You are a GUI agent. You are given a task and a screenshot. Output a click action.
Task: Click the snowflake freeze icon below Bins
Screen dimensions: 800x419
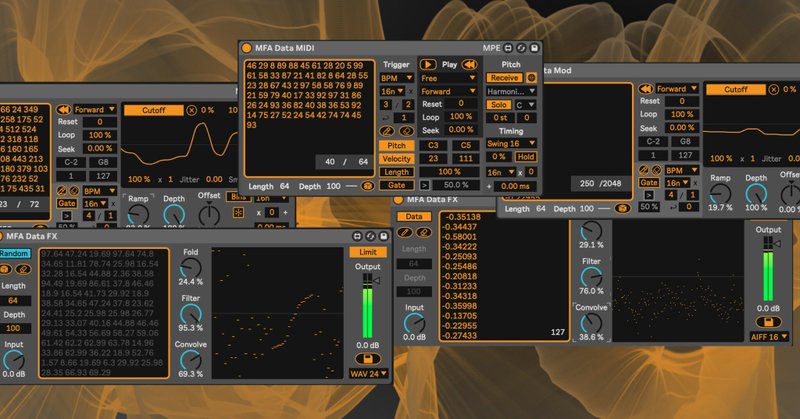pyautogui.click(x=238, y=212)
